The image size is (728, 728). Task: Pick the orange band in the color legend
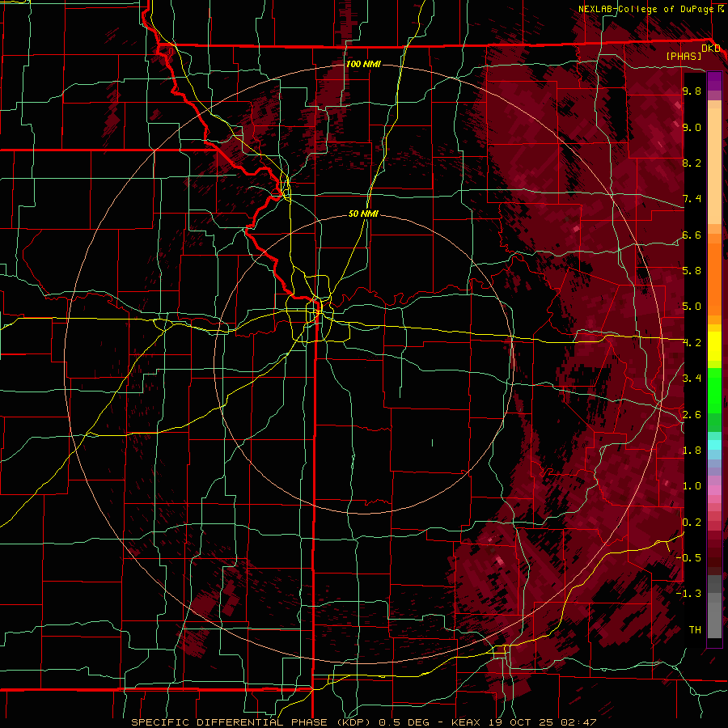(x=714, y=278)
